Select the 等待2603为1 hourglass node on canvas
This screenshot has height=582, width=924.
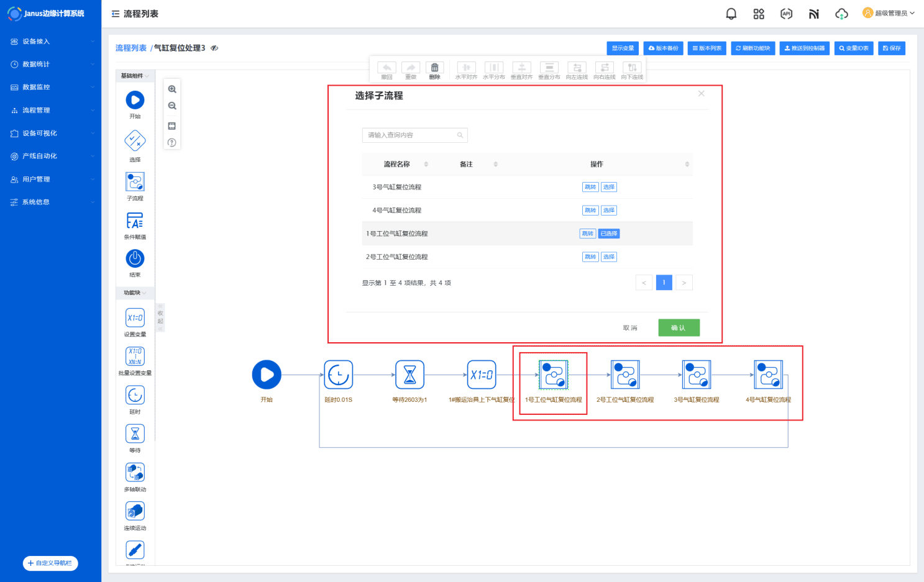pyautogui.click(x=409, y=375)
